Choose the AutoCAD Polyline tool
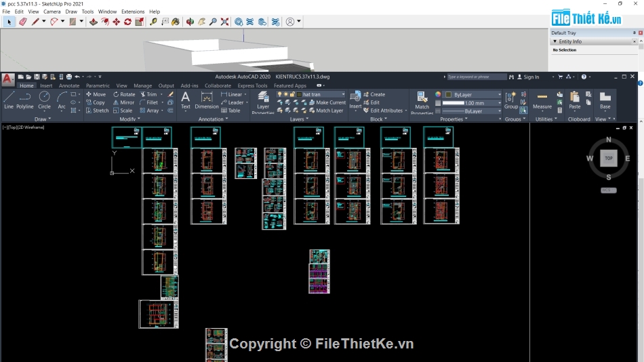 24,101
